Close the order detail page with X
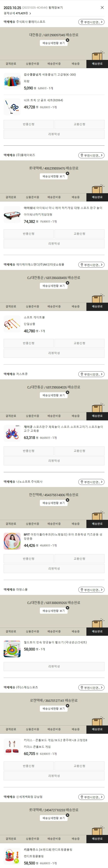Screen dimensions: 108x868 point(102,7)
